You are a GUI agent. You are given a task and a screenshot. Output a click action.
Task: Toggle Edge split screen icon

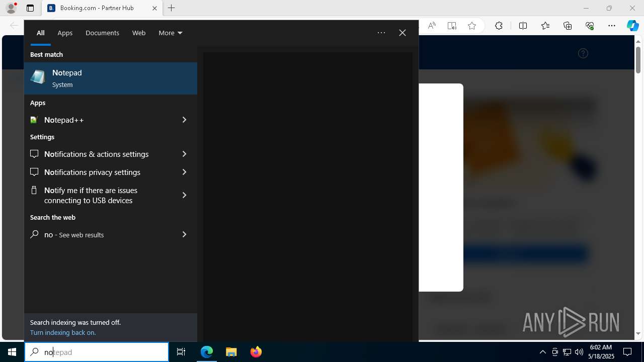coord(523,26)
